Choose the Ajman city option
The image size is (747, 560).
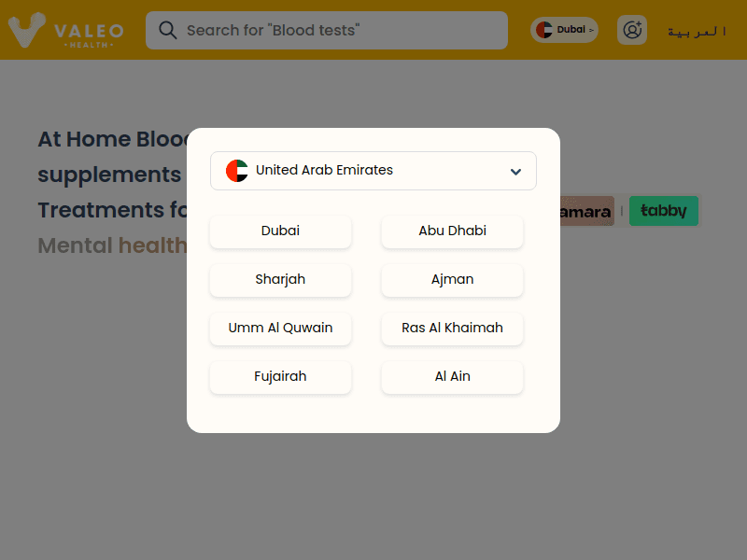click(452, 280)
